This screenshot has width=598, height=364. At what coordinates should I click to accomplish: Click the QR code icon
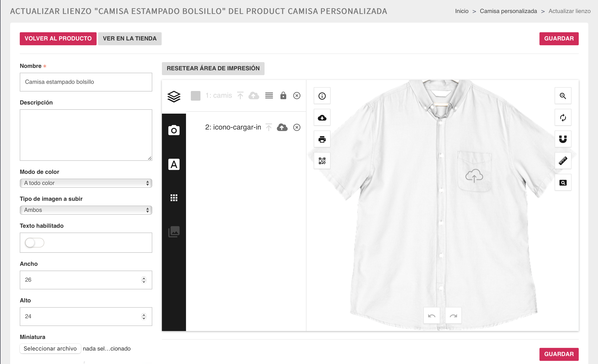(x=322, y=161)
